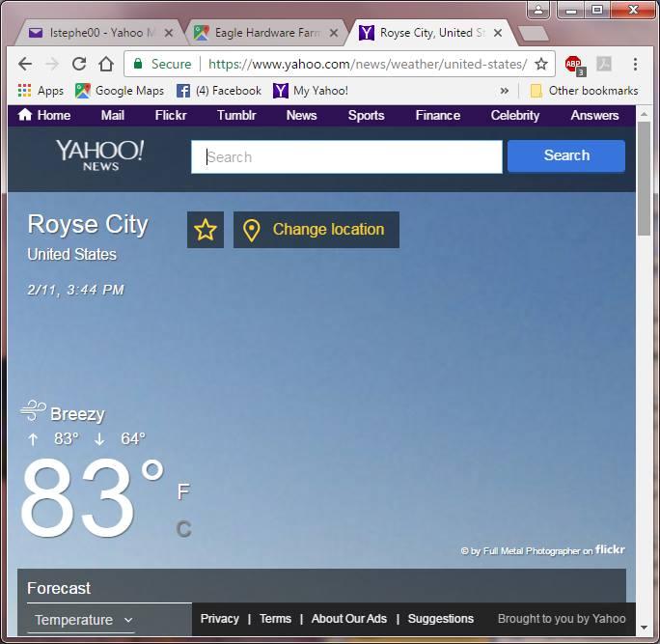The height and width of the screenshot is (644, 660).
Task: Open Chrome user profile icon
Action: click(x=537, y=10)
